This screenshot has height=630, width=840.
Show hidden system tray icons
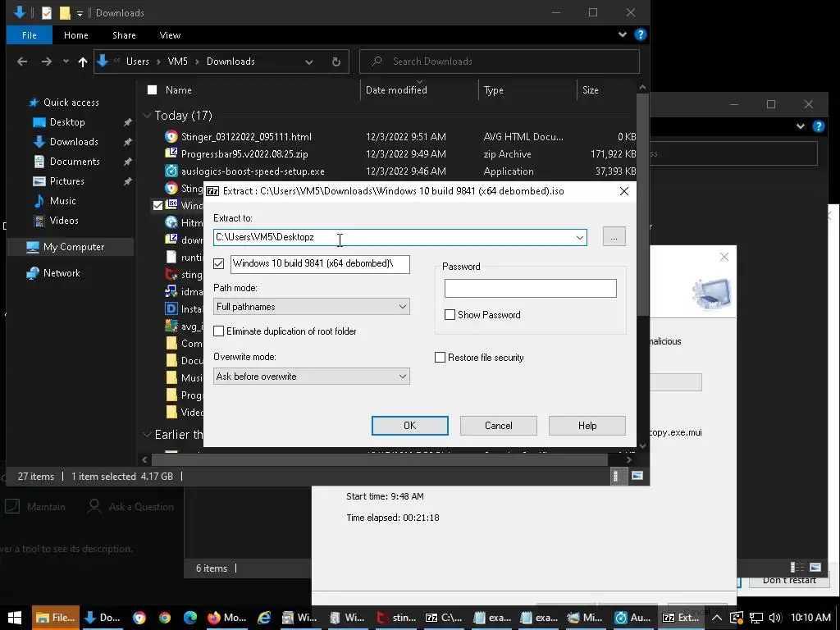pyautogui.click(x=717, y=618)
